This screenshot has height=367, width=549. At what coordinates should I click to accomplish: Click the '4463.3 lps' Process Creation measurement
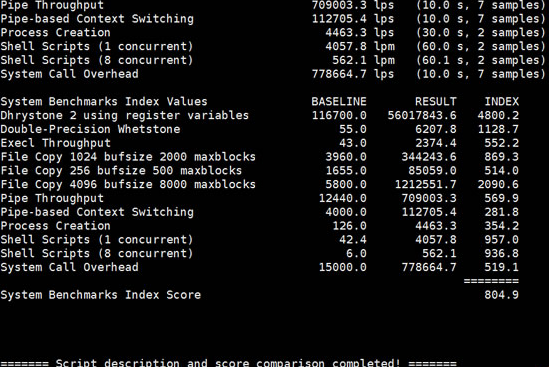(360, 33)
